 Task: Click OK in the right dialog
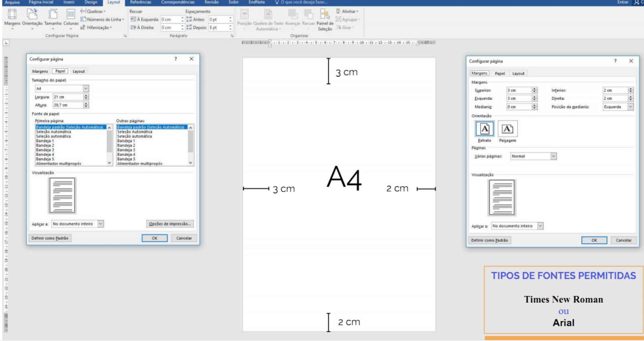point(594,240)
